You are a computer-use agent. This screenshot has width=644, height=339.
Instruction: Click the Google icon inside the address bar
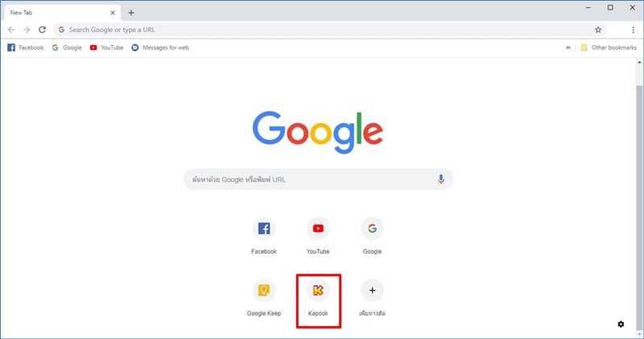(x=62, y=30)
